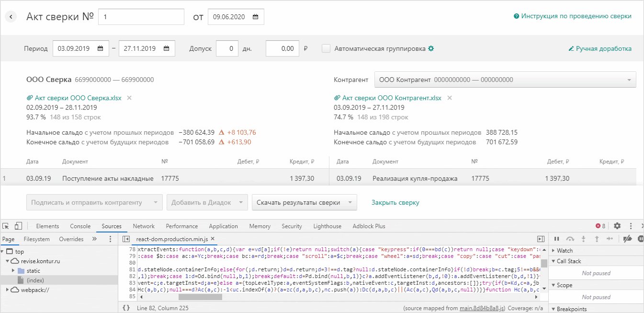
Task: Open the Подписать и отправить контрагенту dropdown
Action: [95, 202]
